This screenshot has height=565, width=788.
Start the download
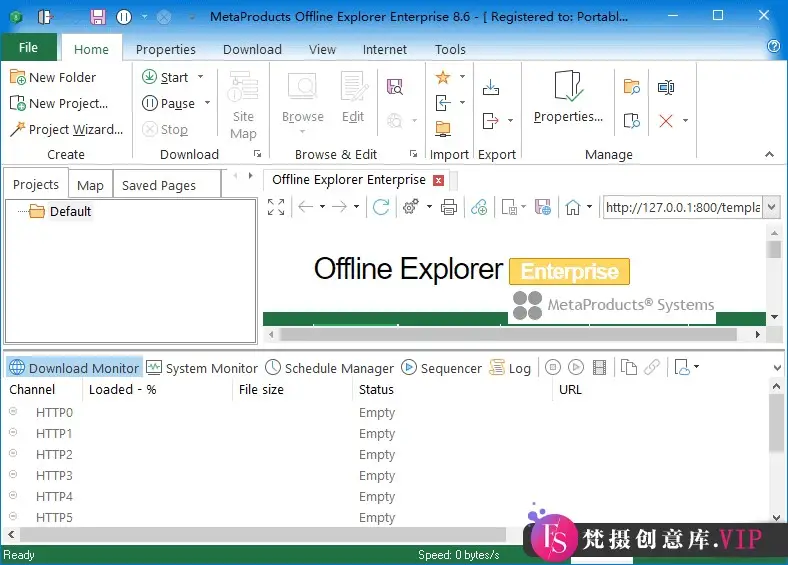(x=165, y=77)
